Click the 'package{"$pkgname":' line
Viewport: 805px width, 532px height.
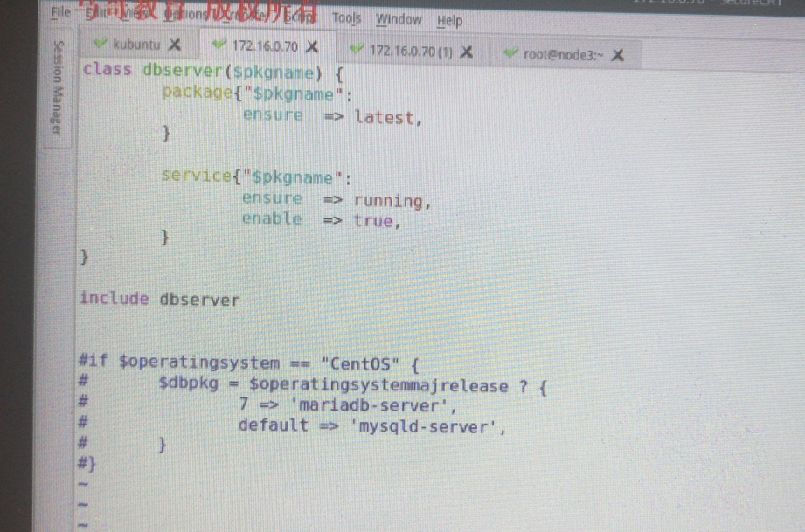(257, 93)
